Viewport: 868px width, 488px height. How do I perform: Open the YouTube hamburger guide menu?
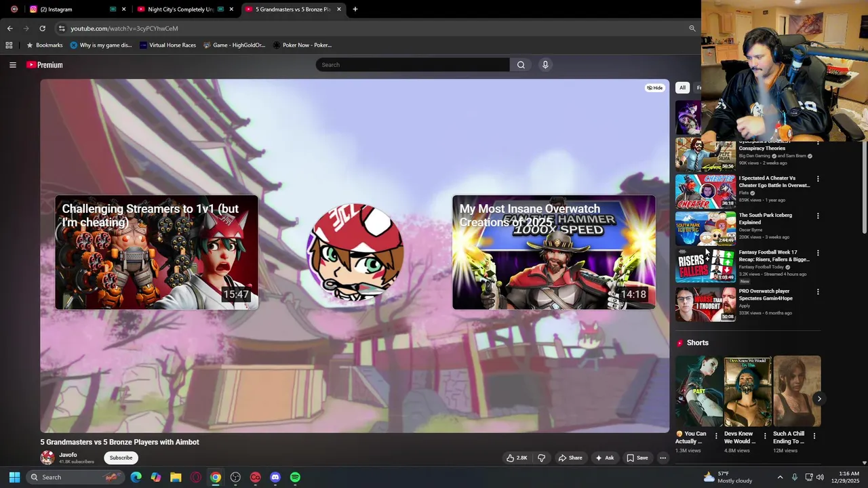point(13,65)
